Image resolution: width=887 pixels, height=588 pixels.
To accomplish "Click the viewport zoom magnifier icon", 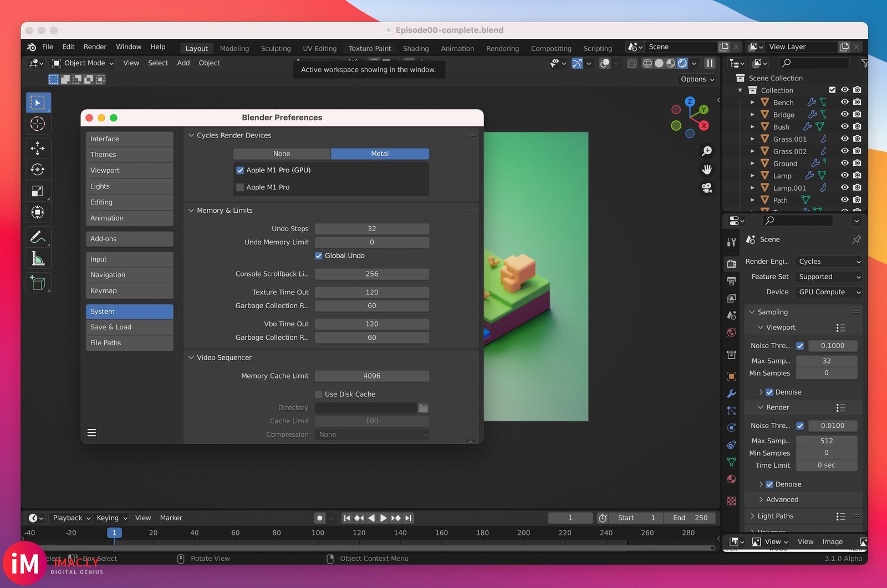I will pyautogui.click(x=707, y=151).
